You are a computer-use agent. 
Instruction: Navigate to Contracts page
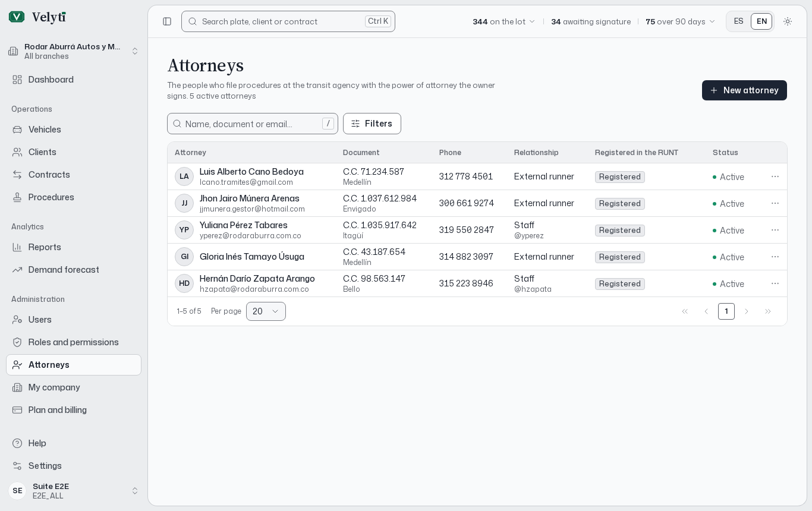click(74, 175)
